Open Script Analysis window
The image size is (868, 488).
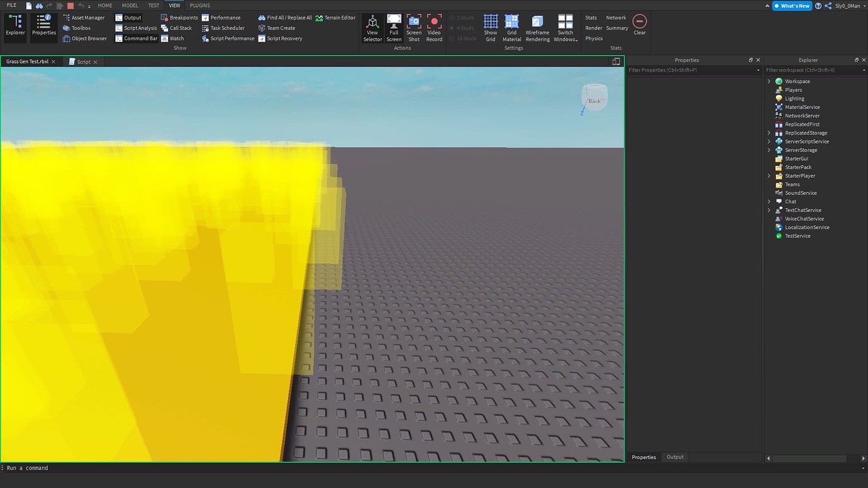(x=136, y=28)
